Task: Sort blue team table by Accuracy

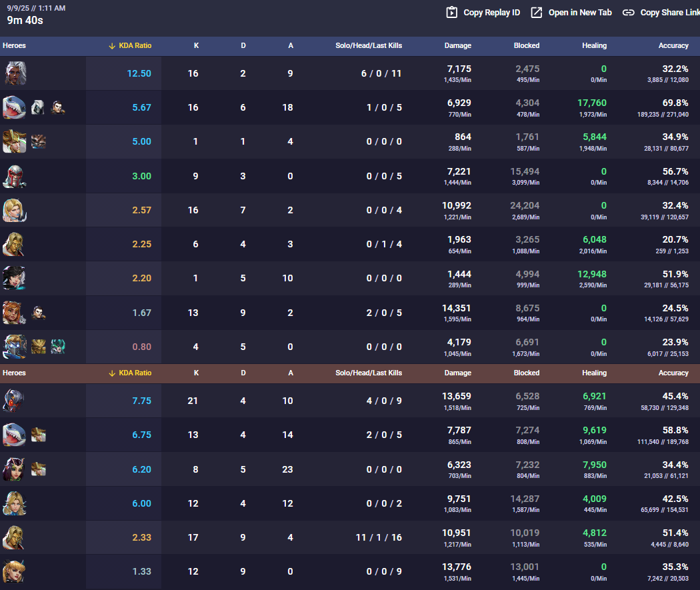Action: pyautogui.click(x=673, y=45)
